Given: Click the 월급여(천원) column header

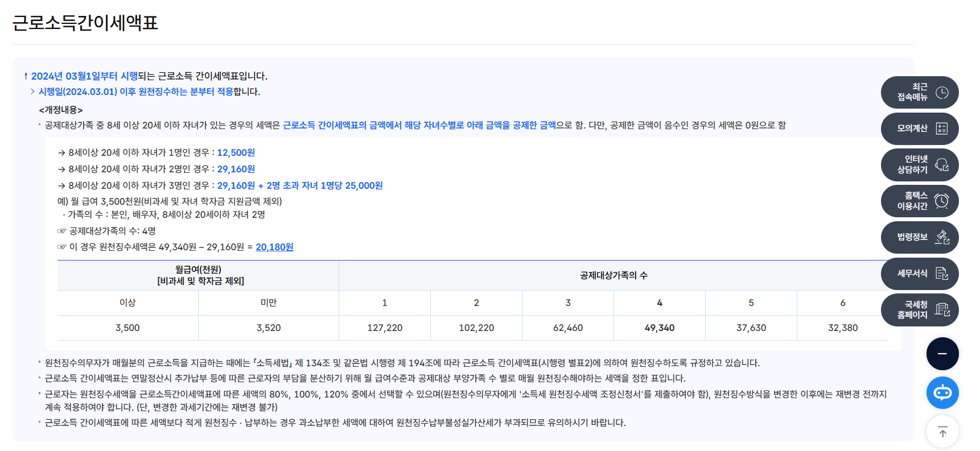Looking at the screenshot, I should [198, 275].
